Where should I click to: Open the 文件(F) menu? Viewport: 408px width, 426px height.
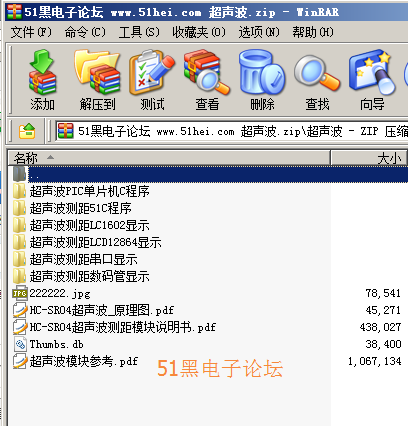pos(31,32)
